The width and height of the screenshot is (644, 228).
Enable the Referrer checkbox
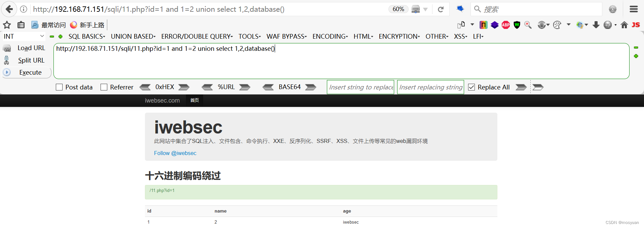coord(104,87)
